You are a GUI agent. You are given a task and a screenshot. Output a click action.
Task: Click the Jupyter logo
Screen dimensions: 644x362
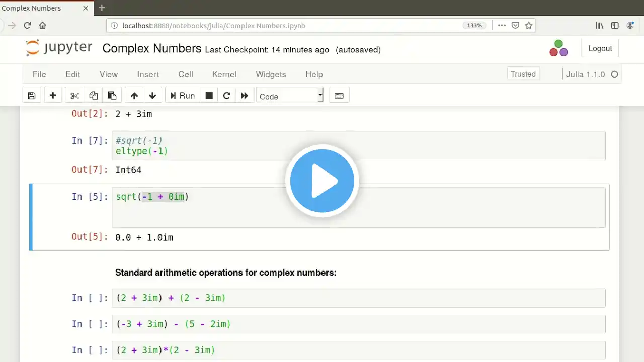coord(59,48)
